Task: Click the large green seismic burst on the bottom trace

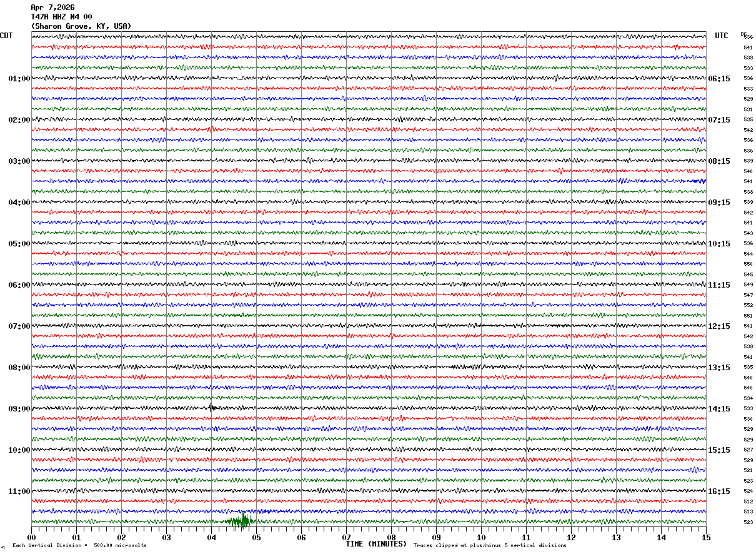Action: point(239,520)
